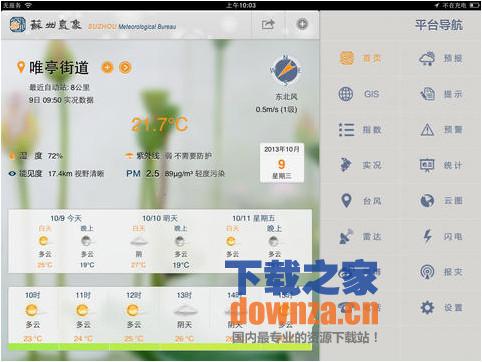Screen dimensions: 482x362
Task: Tap the battery indicator in status bar
Action: [474, 5]
